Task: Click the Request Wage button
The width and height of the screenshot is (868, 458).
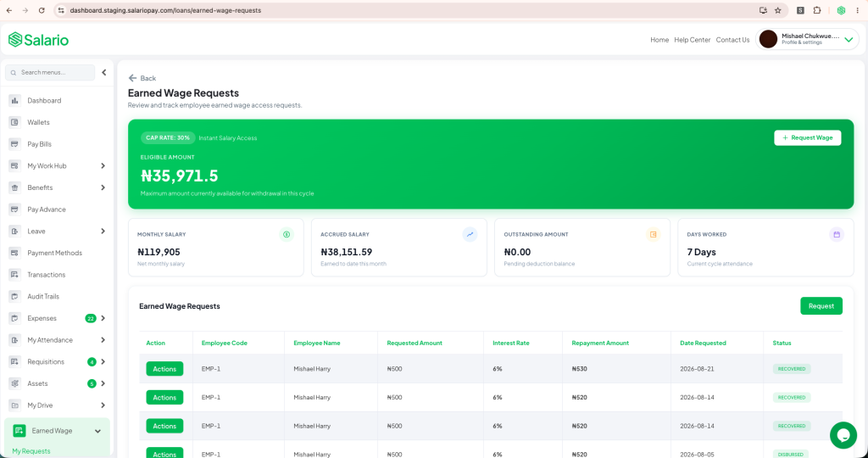Action: pyautogui.click(x=807, y=138)
